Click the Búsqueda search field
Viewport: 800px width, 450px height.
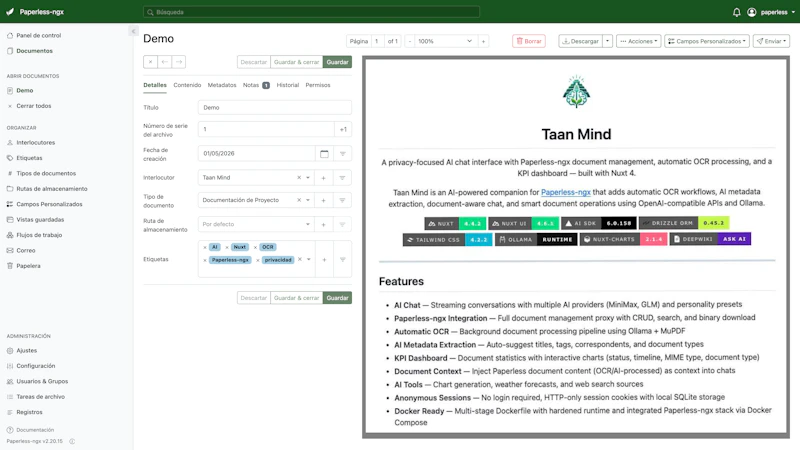[x=311, y=12]
